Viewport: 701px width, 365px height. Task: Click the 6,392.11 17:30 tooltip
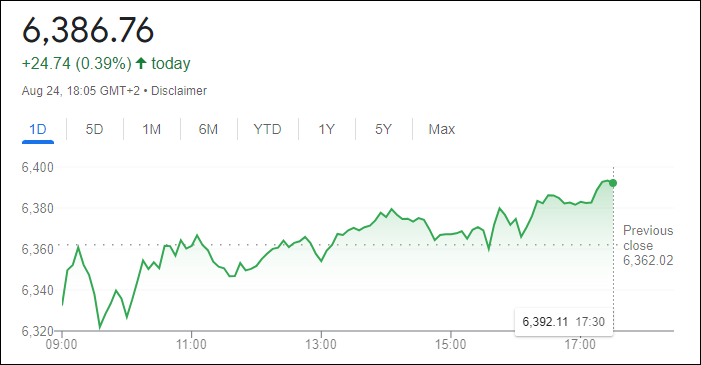pyautogui.click(x=564, y=322)
